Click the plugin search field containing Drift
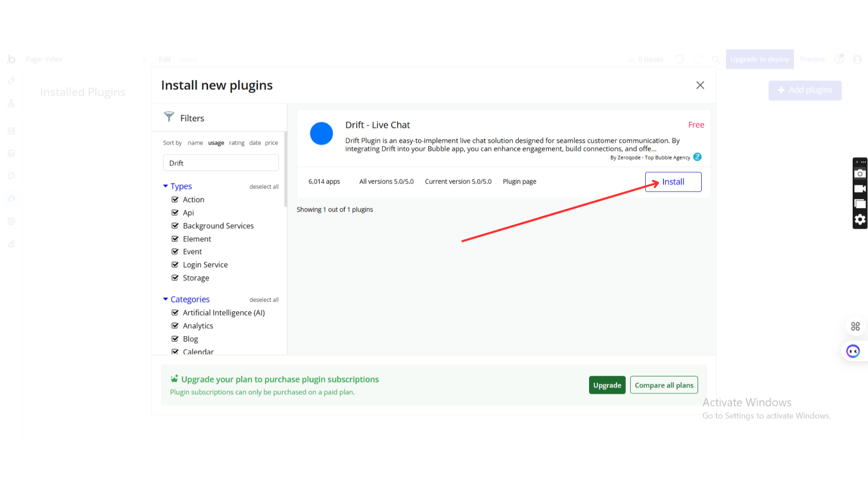The height and width of the screenshot is (489, 868). coord(221,163)
